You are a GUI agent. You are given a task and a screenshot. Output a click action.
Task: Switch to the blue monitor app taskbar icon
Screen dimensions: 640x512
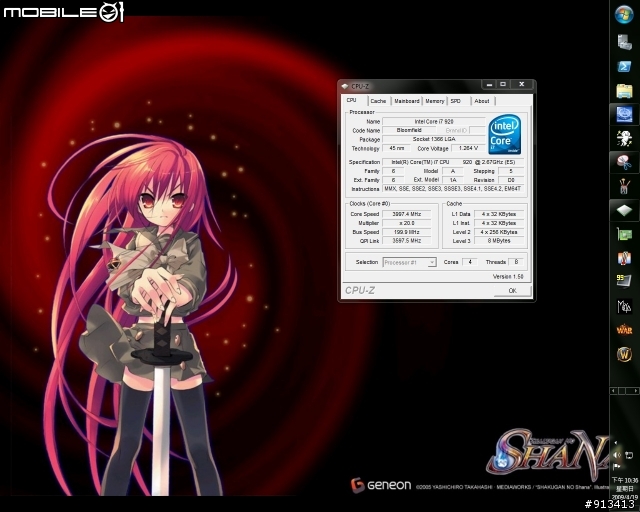(x=624, y=114)
